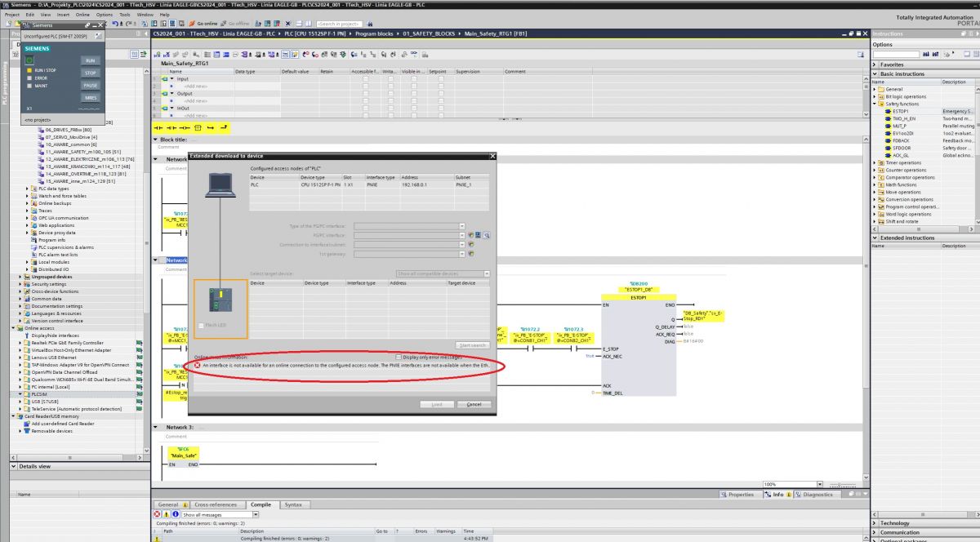Click the RUN button in PLCSIM

point(91,60)
